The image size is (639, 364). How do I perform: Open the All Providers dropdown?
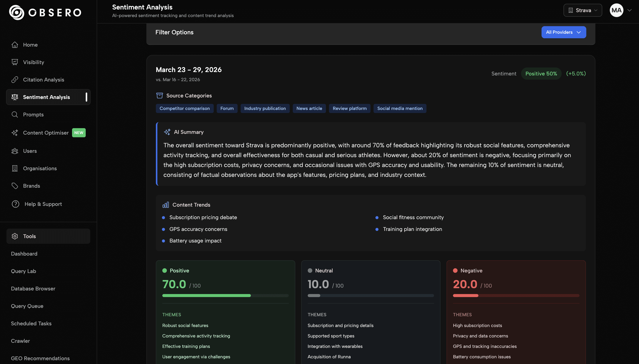(x=564, y=32)
